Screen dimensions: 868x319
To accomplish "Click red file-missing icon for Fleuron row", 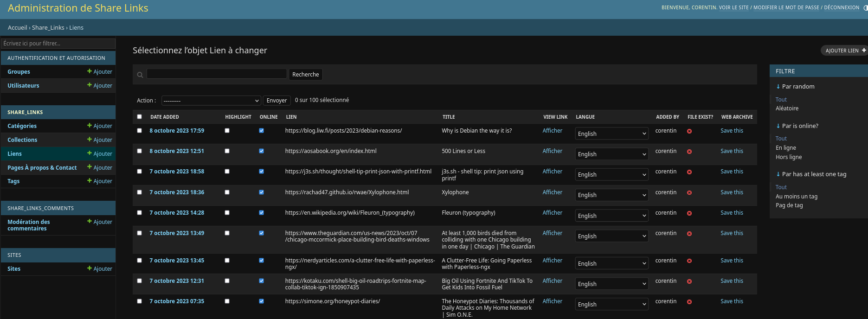I will tap(689, 213).
